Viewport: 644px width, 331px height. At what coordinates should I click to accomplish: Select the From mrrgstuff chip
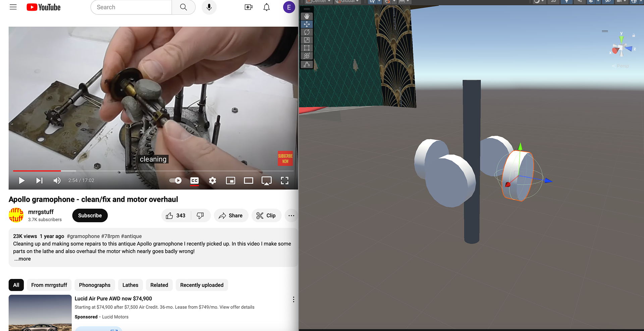click(49, 285)
